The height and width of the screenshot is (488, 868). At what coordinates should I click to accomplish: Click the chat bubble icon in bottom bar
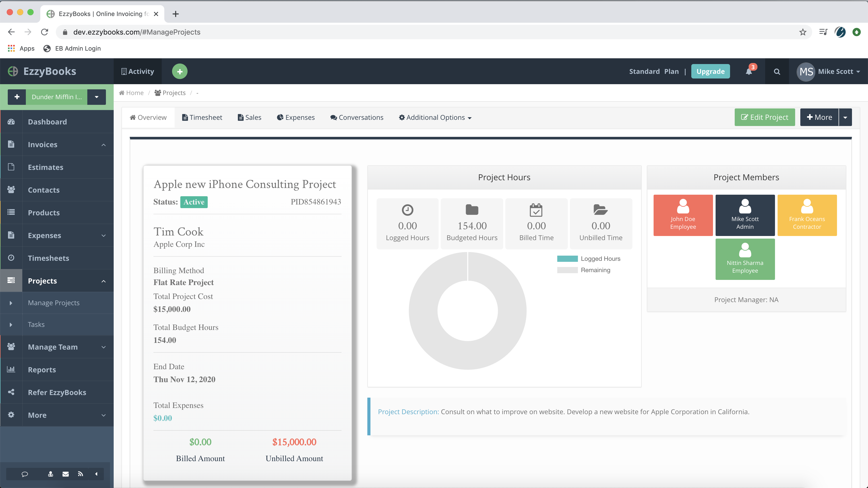click(25, 474)
